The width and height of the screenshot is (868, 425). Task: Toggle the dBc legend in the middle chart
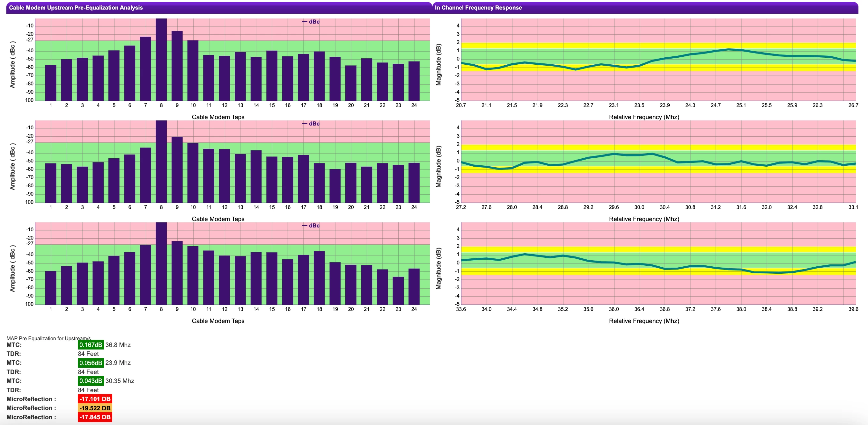311,124
